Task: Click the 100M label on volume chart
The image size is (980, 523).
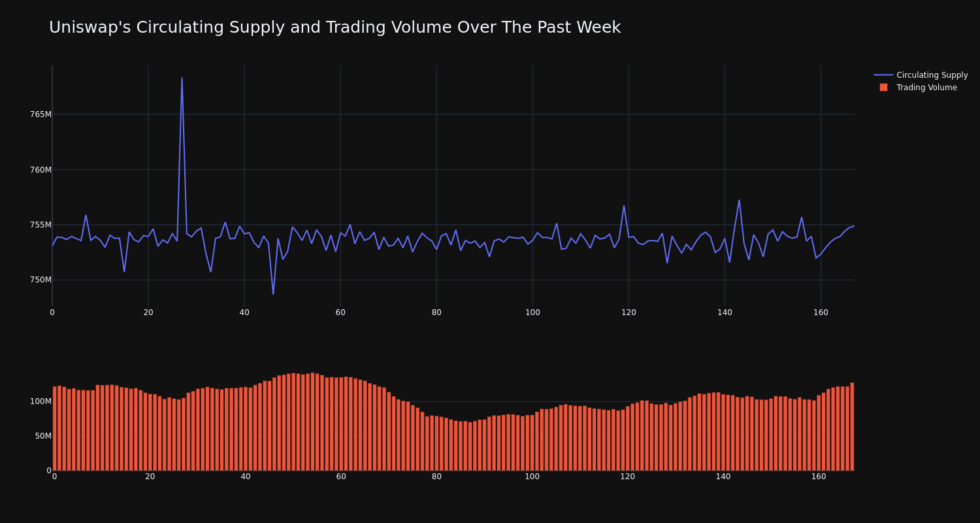Action: [41, 401]
